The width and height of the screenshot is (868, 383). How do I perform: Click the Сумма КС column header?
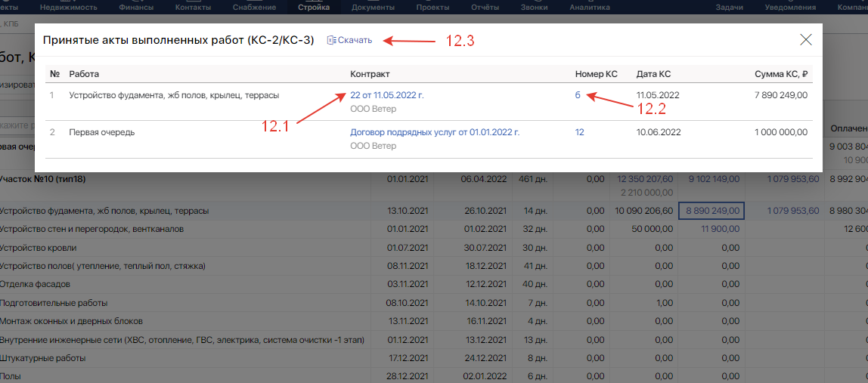click(x=781, y=74)
